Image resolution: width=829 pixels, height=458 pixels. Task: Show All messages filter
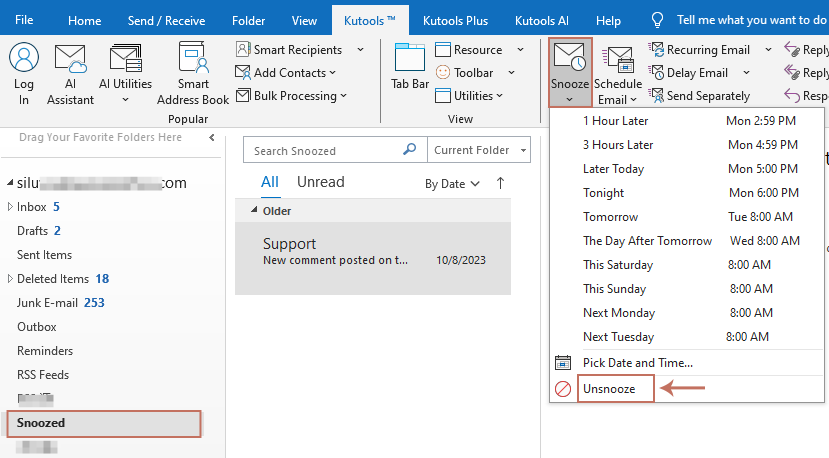(x=270, y=182)
